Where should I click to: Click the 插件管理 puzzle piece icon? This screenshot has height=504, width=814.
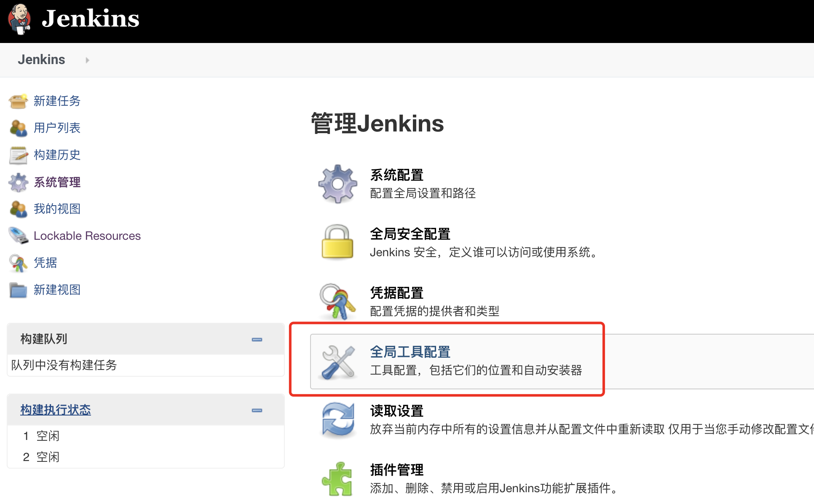coord(337,479)
